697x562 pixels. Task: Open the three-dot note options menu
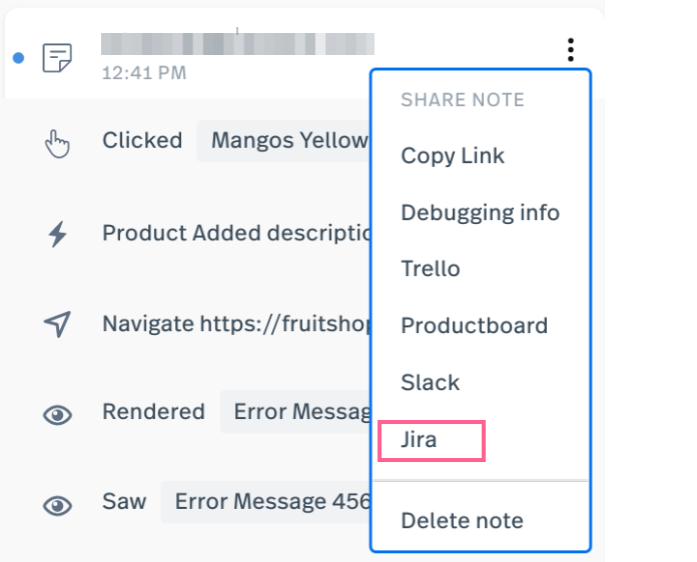coord(571,50)
